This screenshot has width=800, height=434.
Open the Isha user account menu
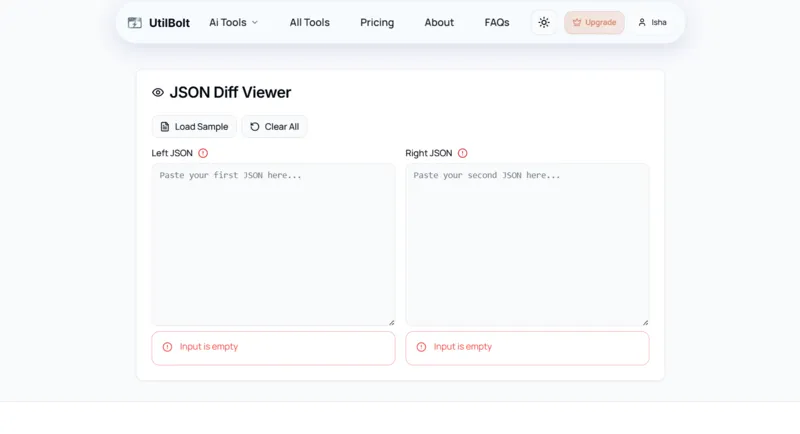[653, 22]
